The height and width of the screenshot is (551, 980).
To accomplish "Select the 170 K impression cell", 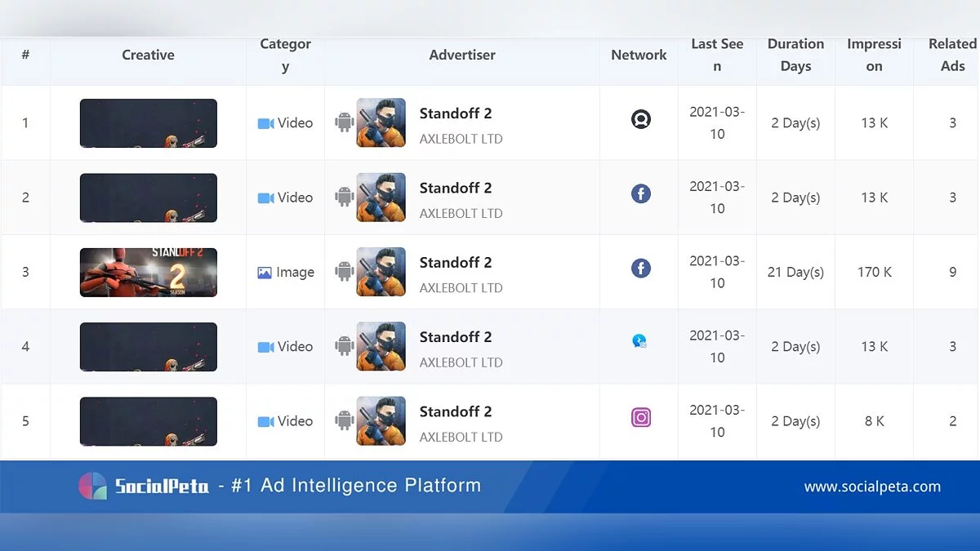I will (874, 272).
